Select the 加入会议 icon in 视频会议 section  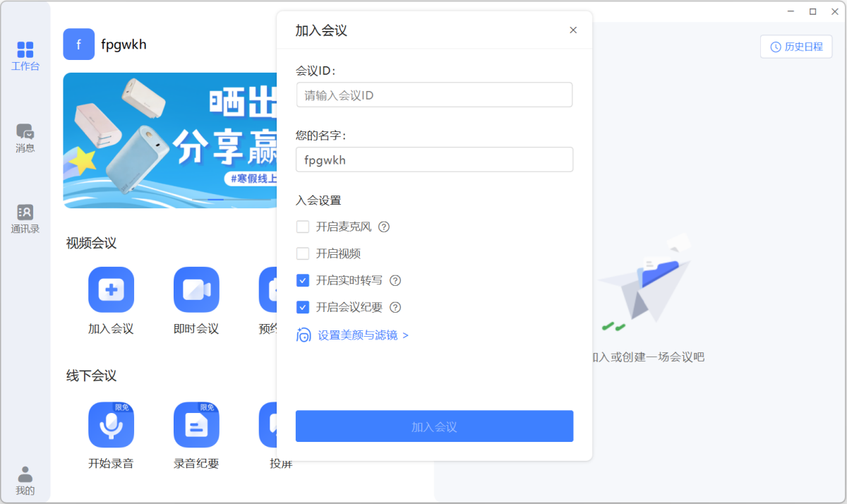111,289
